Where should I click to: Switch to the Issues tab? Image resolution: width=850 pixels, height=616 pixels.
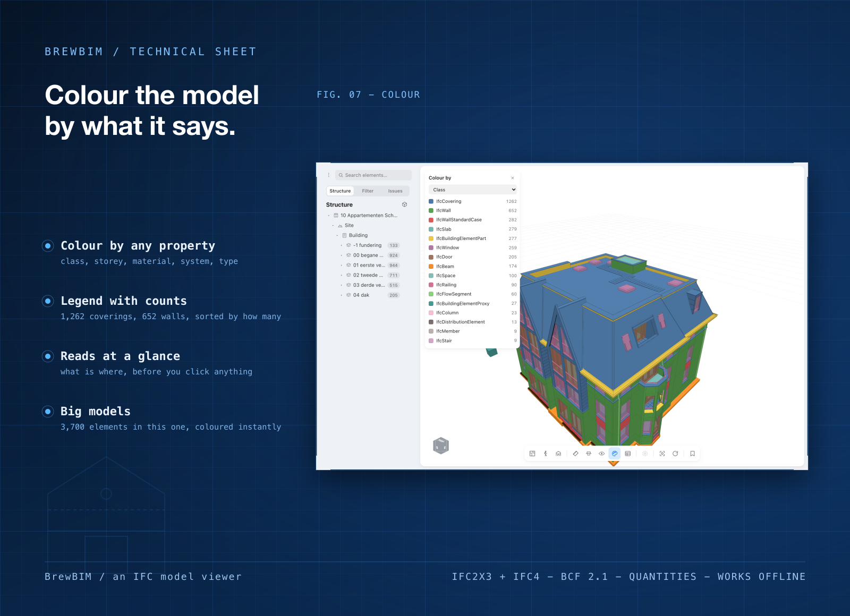click(x=395, y=191)
